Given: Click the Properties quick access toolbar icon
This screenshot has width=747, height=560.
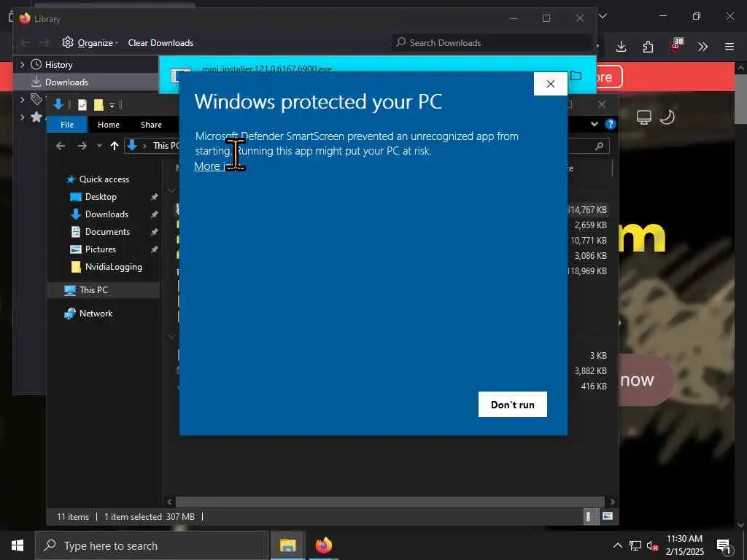Looking at the screenshot, I should [x=82, y=105].
